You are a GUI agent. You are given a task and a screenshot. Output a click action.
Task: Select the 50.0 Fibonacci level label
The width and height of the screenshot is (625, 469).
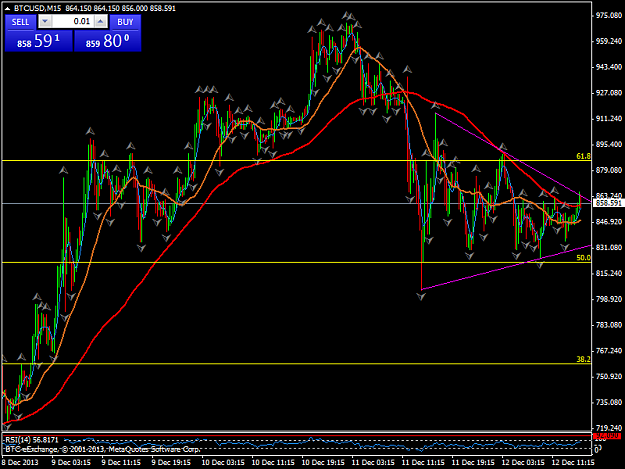(583, 258)
